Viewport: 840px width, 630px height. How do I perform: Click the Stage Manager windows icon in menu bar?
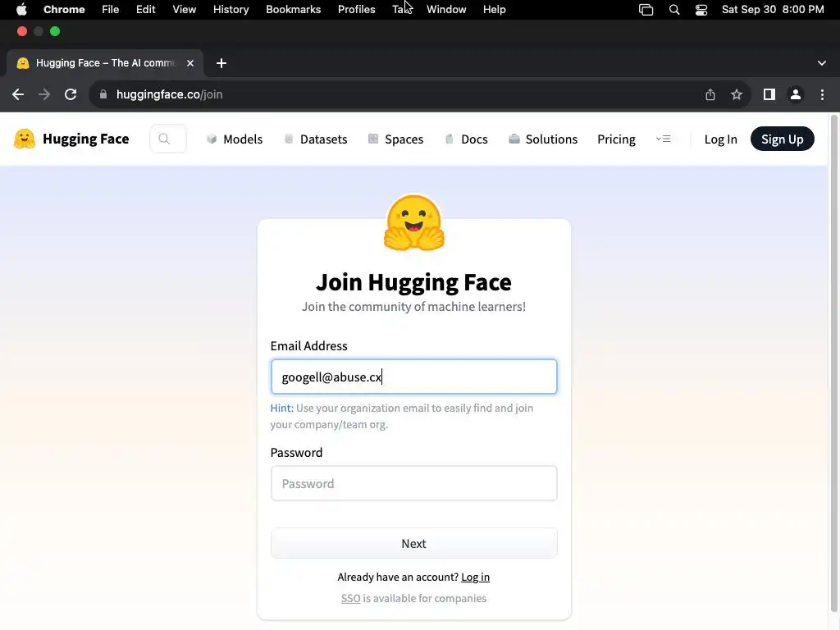646,10
